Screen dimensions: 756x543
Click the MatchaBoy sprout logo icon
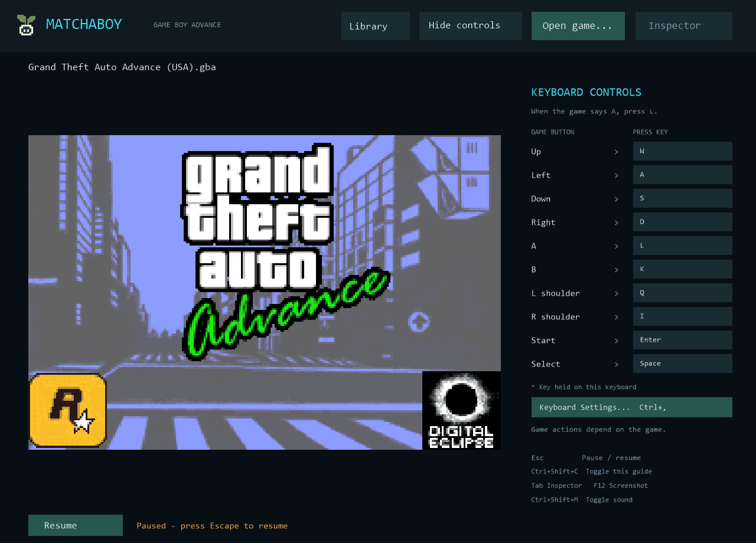pyautogui.click(x=26, y=25)
